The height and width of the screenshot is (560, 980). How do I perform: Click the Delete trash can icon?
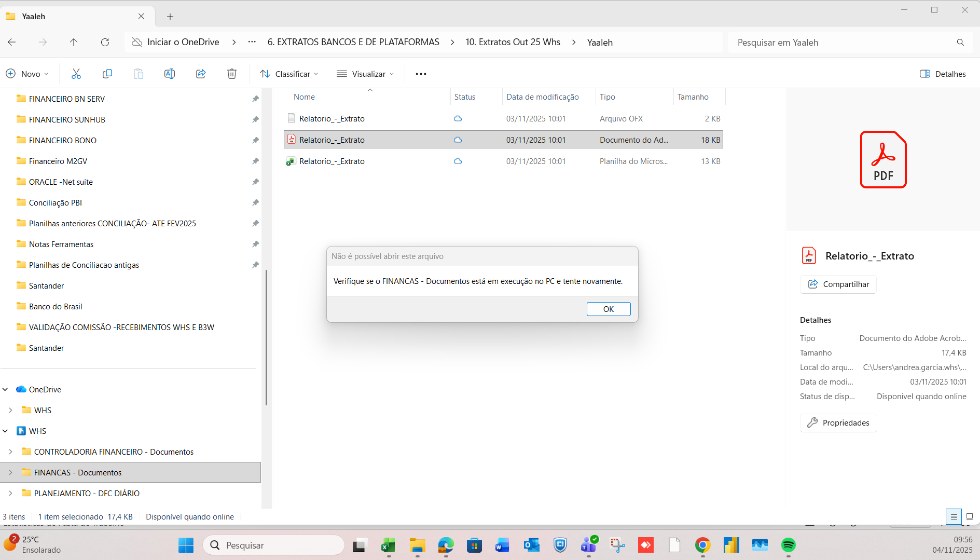coord(232,74)
